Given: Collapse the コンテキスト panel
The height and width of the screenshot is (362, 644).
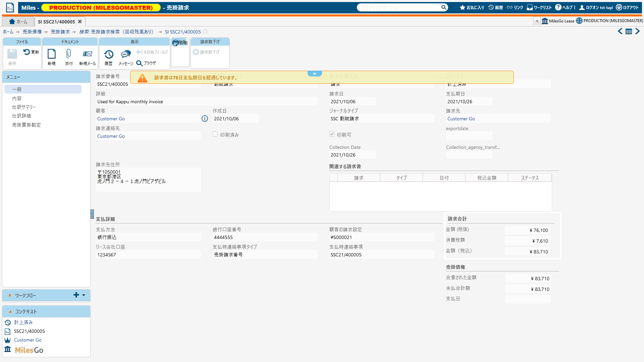Looking at the screenshot, I should [x=10, y=312].
